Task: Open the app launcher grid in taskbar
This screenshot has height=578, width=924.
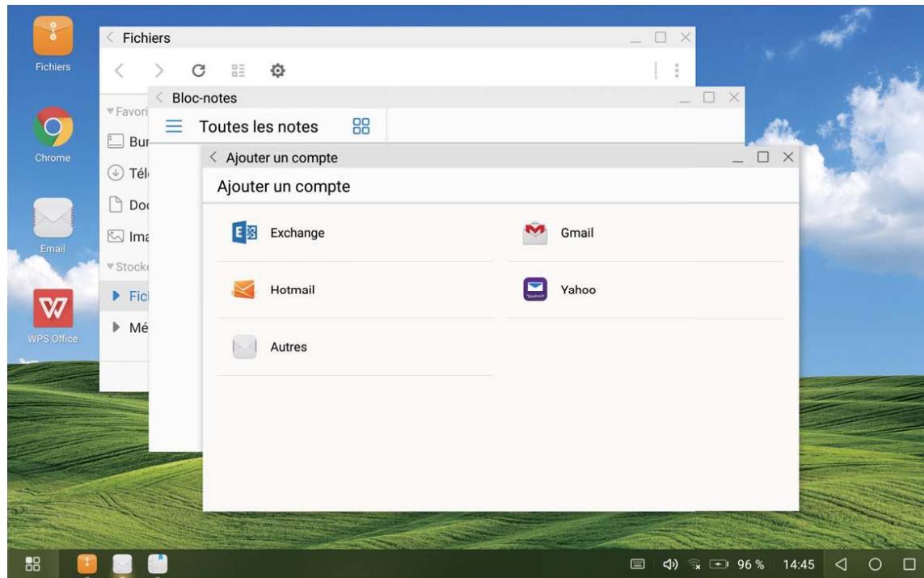Action: tap(33, 564)
